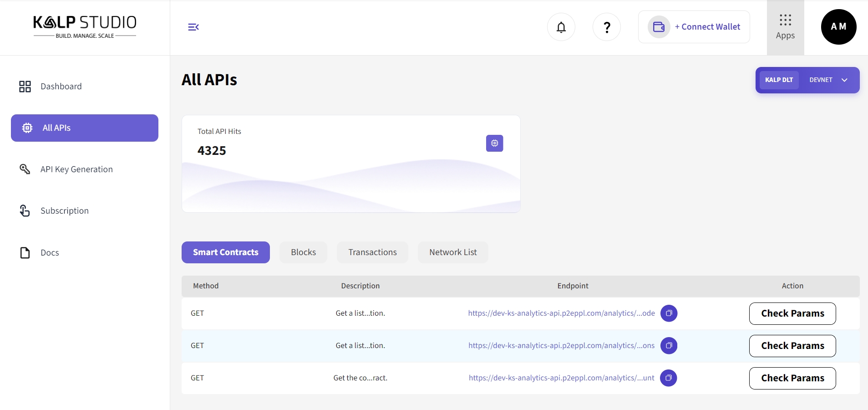Open API Key Generation page

[x=76, y=169]
